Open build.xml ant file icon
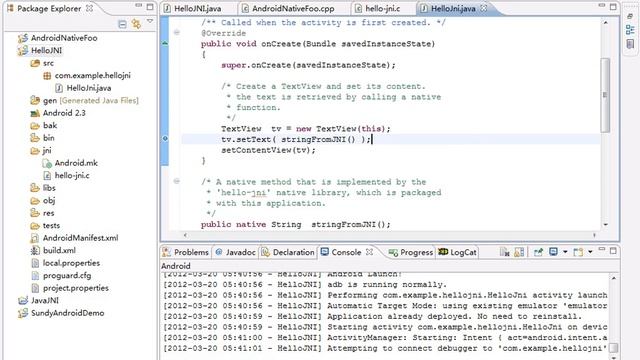Viewport: 640px width, 360px height. [x=35, y=251]
